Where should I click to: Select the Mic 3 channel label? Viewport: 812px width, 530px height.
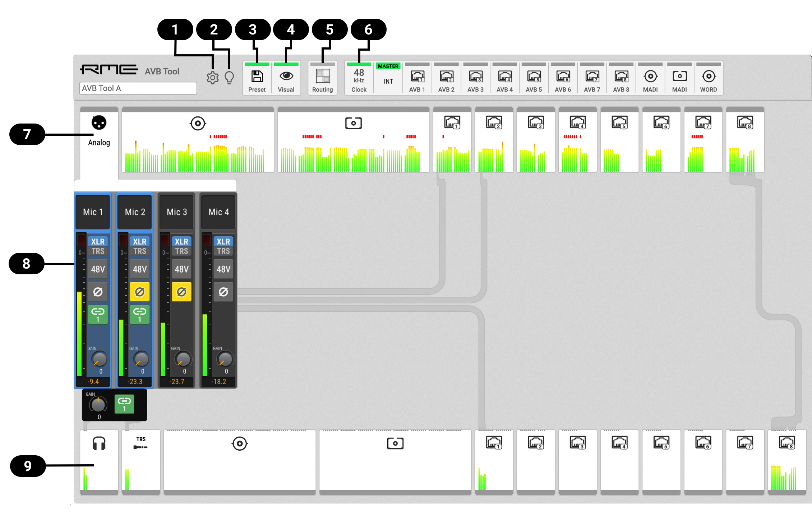pyautogui.click(x=176, y=212)
